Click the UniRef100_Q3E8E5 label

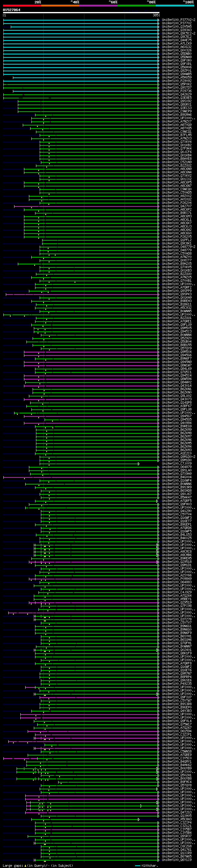pos(177,98)
